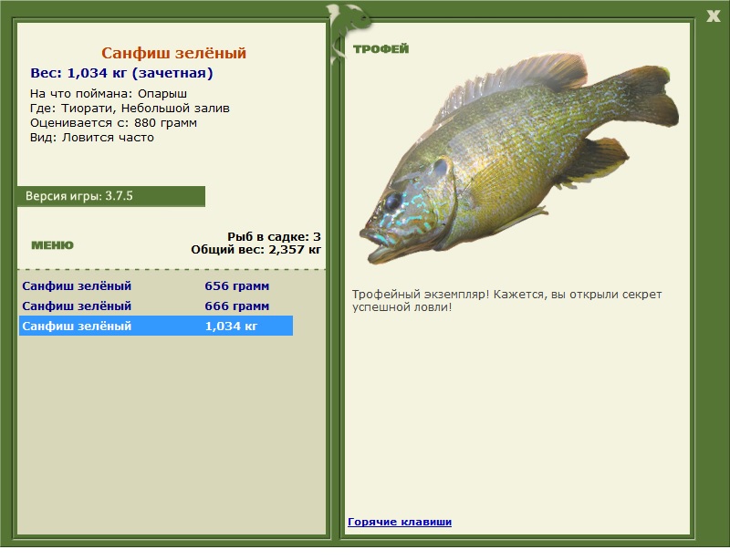Select the highlighted Санфиш зелёный 1,034 кг row
The width and height of the screenshot is (730, 560).
coord(156,326)
